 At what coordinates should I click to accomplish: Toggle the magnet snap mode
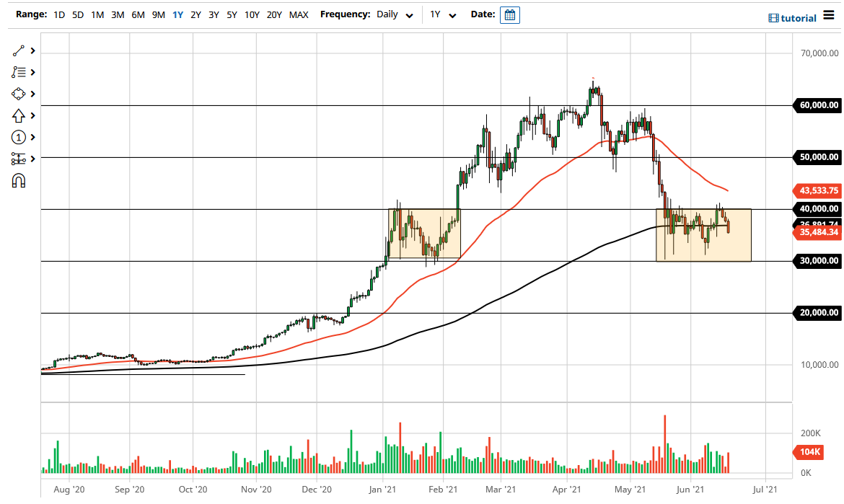point(18,180)
